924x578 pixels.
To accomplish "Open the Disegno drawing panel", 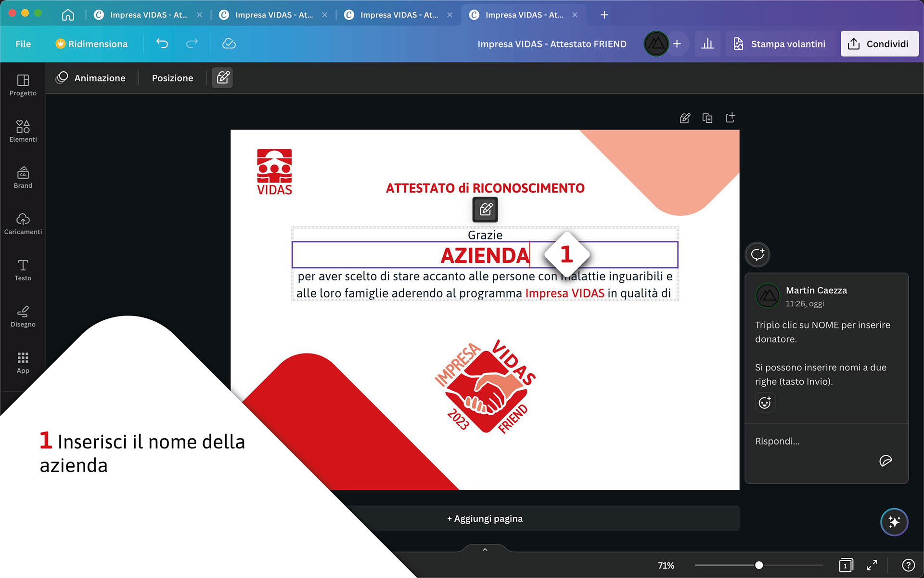I will [x=23, y=316].
